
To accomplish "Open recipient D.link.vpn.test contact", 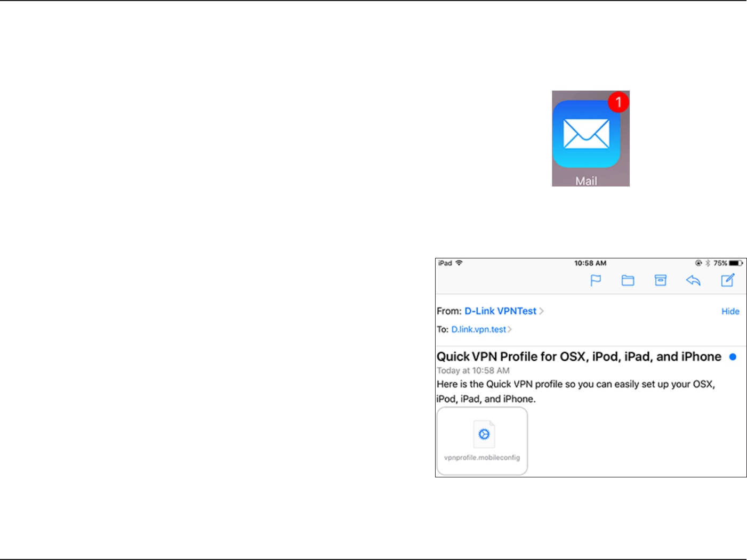I will click(478, 329).
